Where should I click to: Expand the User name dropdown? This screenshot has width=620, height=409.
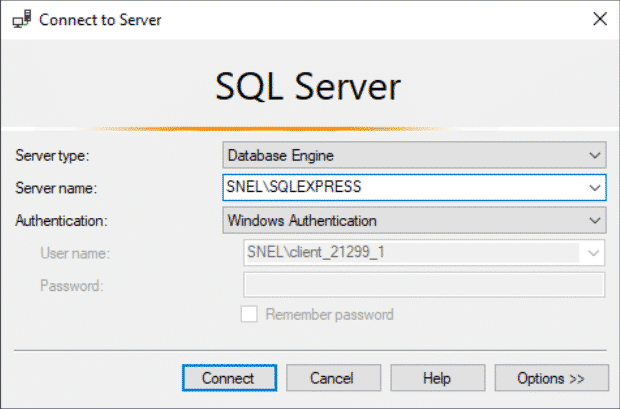click(593, 253)
